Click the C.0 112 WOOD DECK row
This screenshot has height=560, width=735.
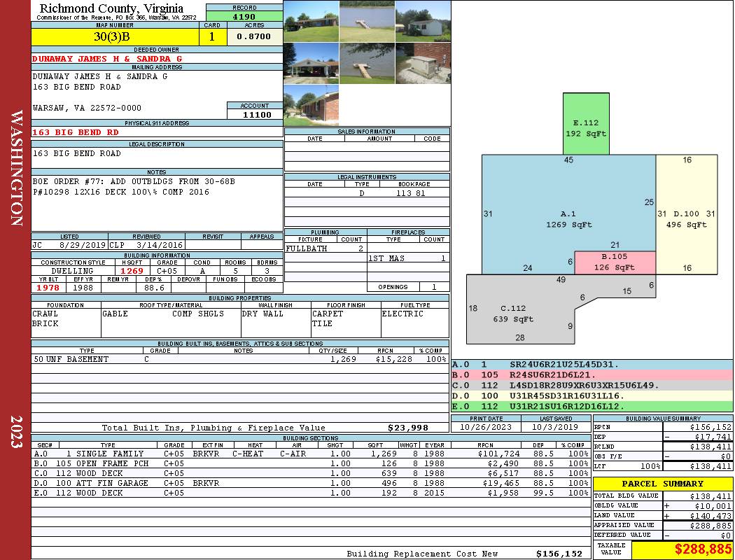point(311,473)
